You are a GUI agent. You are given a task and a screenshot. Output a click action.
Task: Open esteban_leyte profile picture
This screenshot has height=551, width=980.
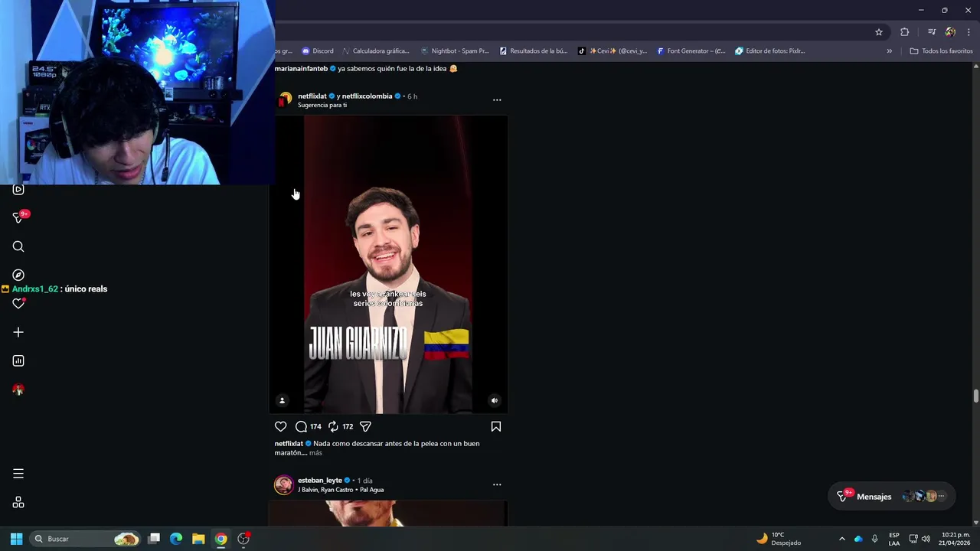point(284,485)
